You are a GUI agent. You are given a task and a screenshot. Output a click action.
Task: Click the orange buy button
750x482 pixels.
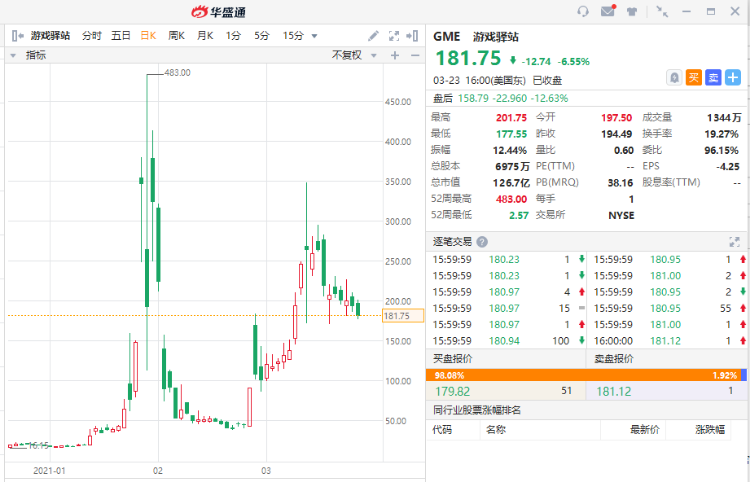coord(694,77)
